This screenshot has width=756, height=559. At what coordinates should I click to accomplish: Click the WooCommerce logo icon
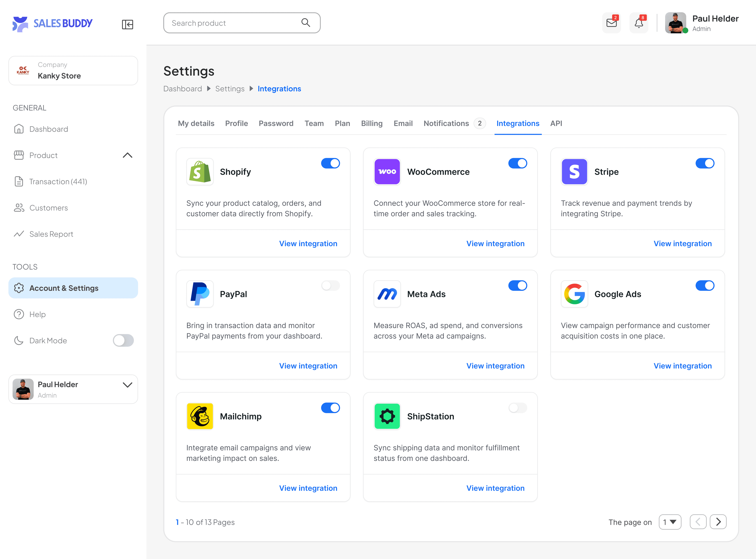tap(387, 172)
